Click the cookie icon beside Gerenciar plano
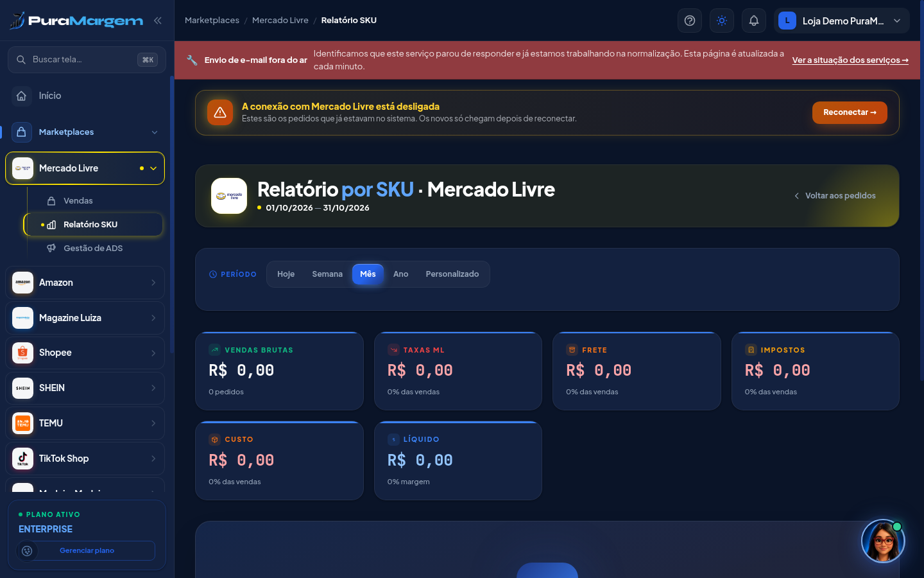 click(27, 551)
